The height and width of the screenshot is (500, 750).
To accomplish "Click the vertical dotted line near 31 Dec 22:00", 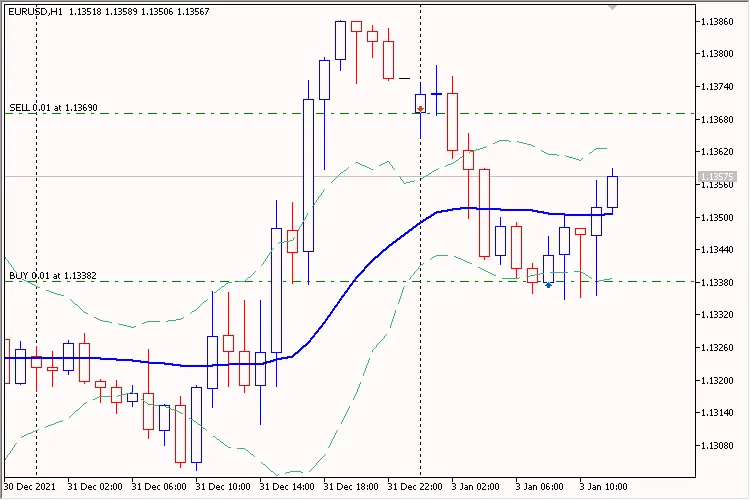I will click(x=420, y=300).
